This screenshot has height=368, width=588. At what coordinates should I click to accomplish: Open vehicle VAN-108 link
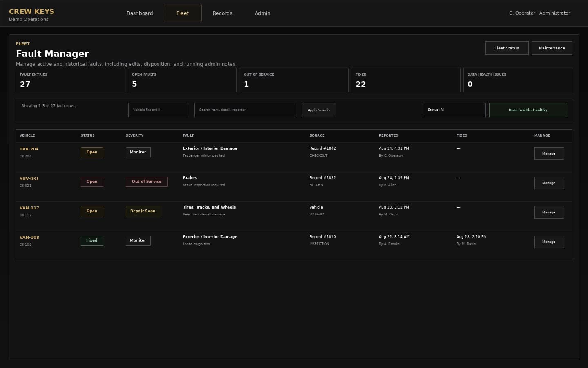29,238
